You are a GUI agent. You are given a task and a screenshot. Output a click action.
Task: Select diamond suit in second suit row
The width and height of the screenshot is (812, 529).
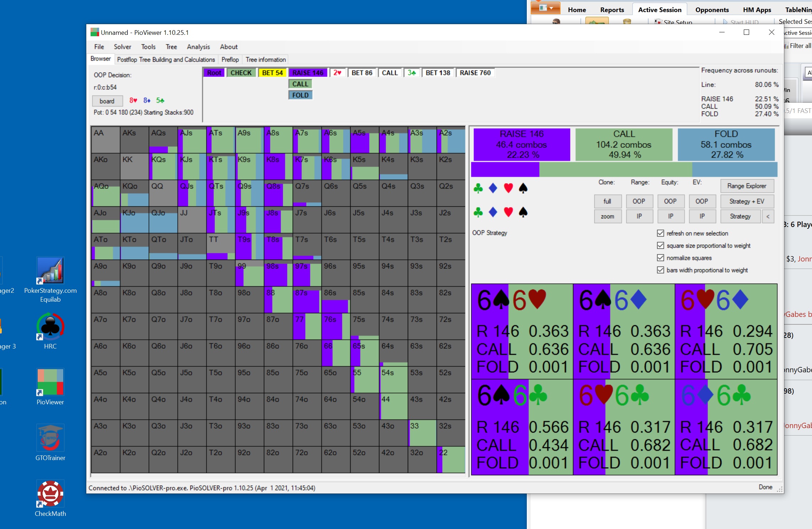pyautogui.click(x=493, y=212)
